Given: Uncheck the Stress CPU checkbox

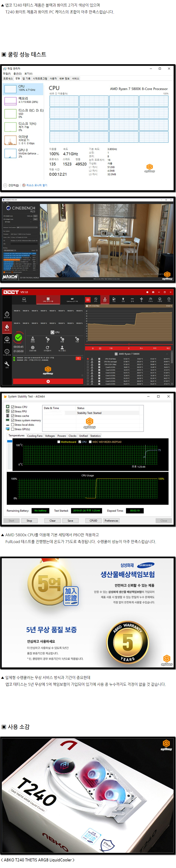Looking at the screenshot, I should point(13,407).
